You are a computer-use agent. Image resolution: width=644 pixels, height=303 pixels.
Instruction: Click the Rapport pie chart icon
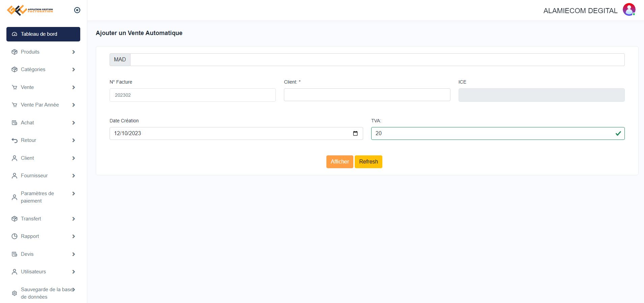pos(14,236)
